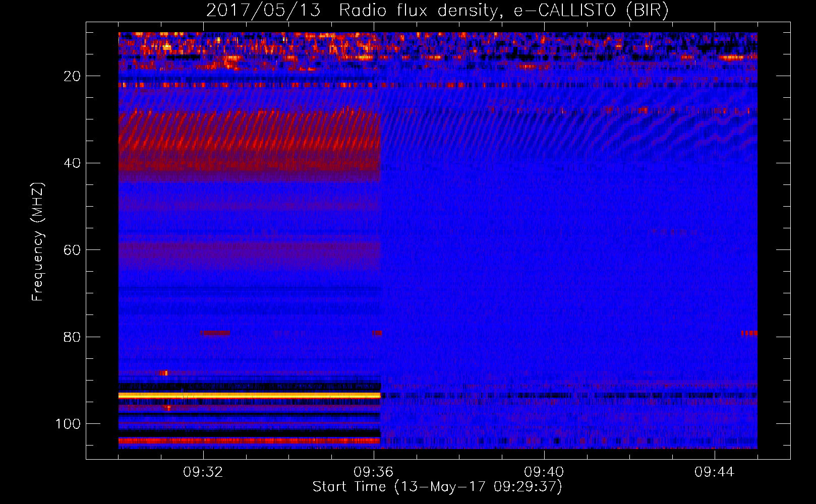Click the 100 frequency tick label

(68, 424)
